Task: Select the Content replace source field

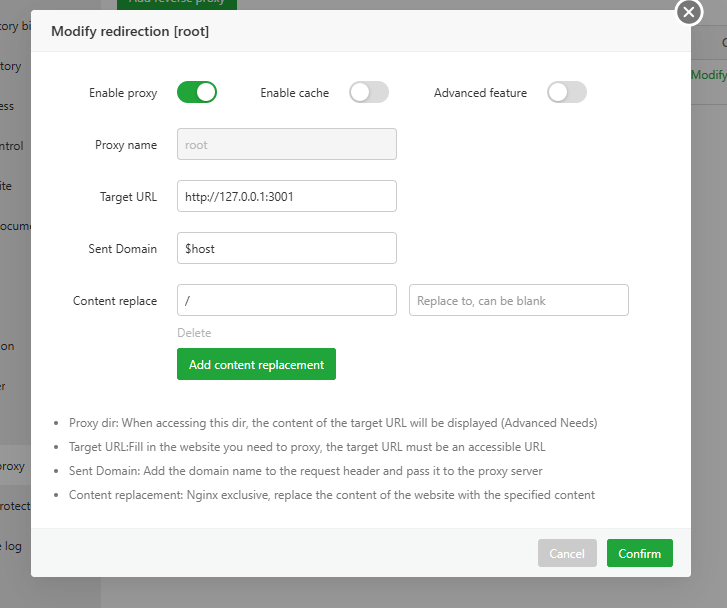Action: point(286,300)
